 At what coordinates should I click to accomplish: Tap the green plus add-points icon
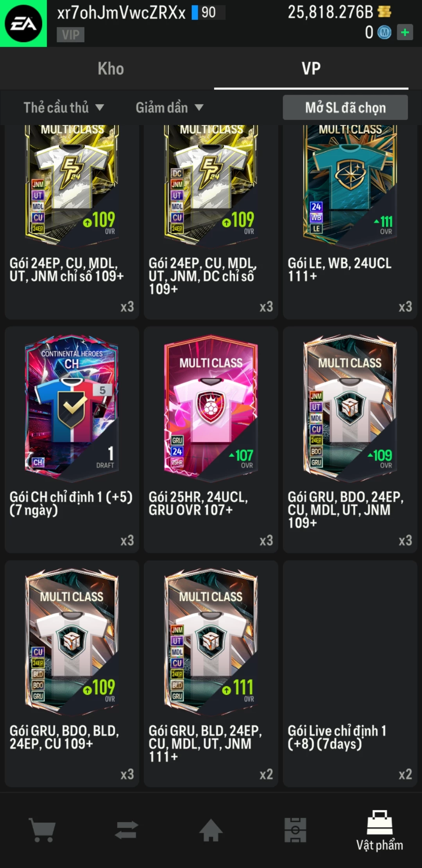[x=405, y=32]
